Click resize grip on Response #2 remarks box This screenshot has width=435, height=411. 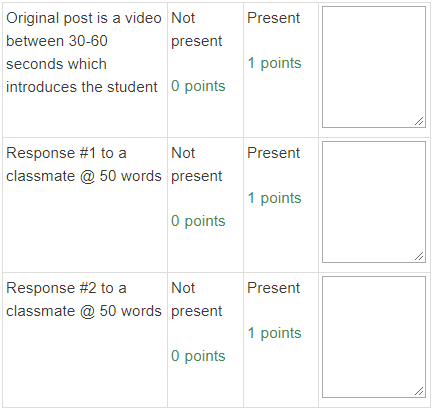tap(419, 391)
